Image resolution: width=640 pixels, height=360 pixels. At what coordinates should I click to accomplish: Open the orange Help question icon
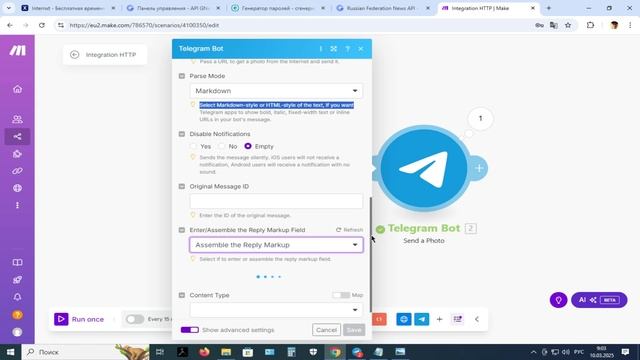(17, 315)
